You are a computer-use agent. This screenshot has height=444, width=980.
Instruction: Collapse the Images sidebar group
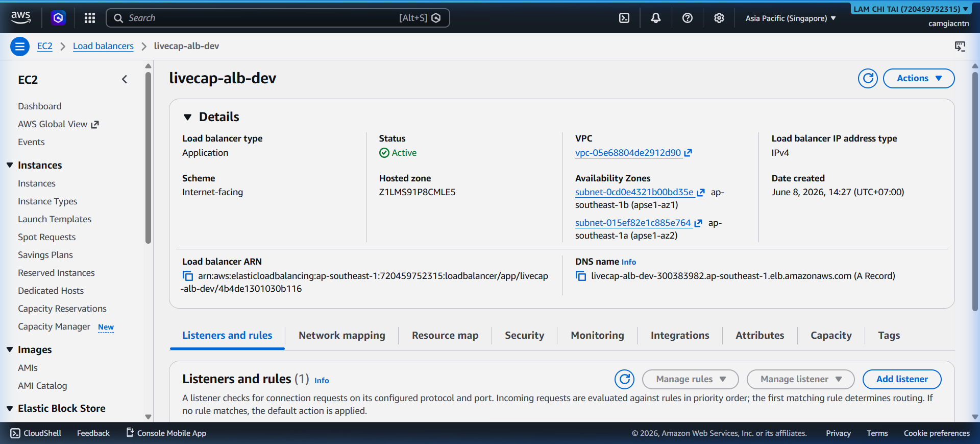pos(10,349)
